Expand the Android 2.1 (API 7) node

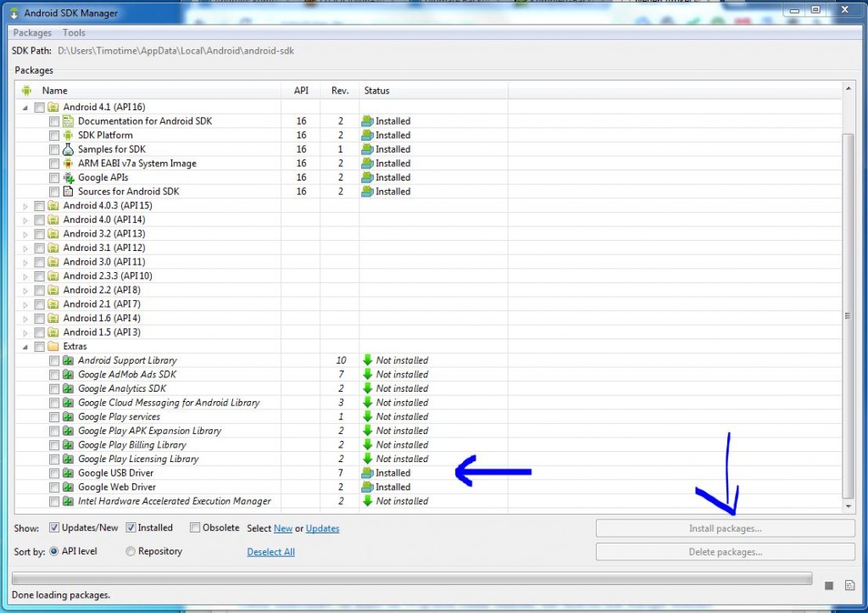point(25,304)
